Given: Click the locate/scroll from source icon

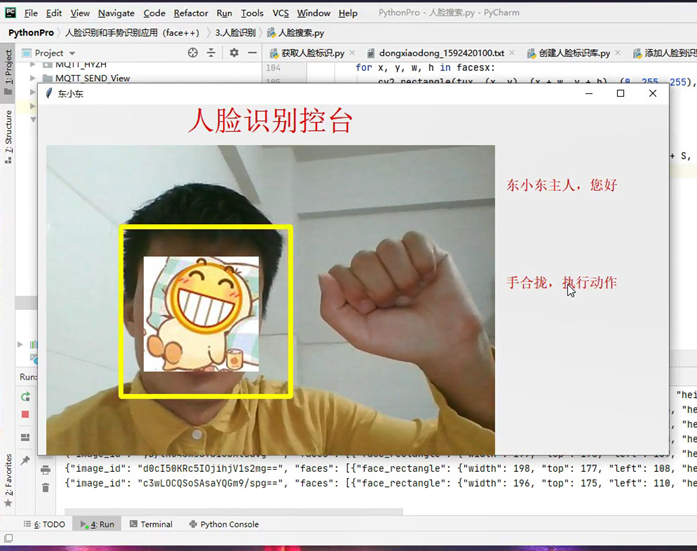Looking at the screenshot, I should point(192,53).
